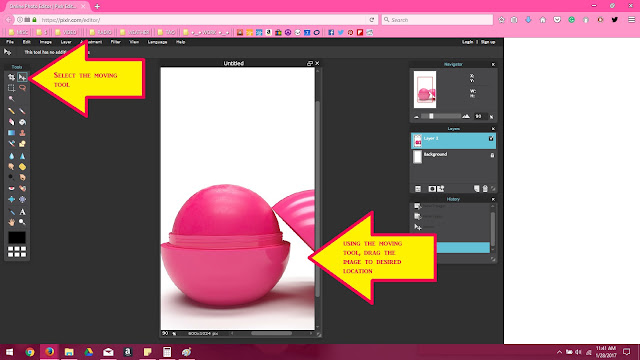Select the Colorpicker eyedropper tool

click(x=11, y=212)
